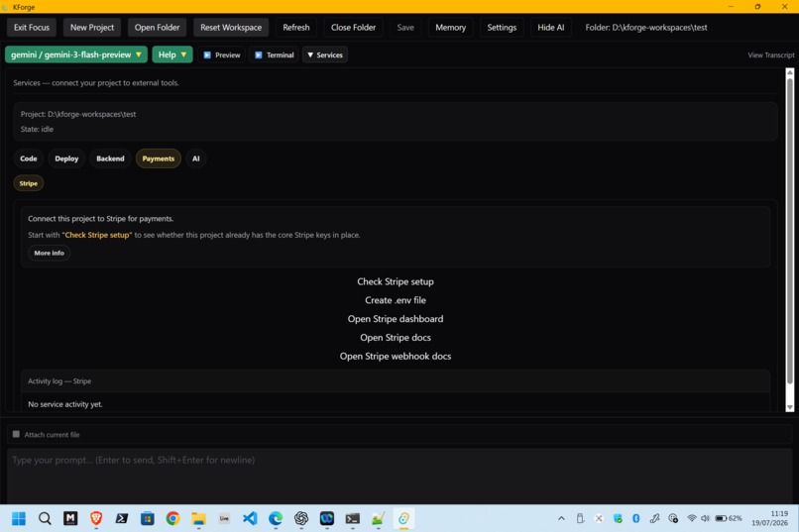
Task: Select the Payments services tab
Action: point(158,159)
